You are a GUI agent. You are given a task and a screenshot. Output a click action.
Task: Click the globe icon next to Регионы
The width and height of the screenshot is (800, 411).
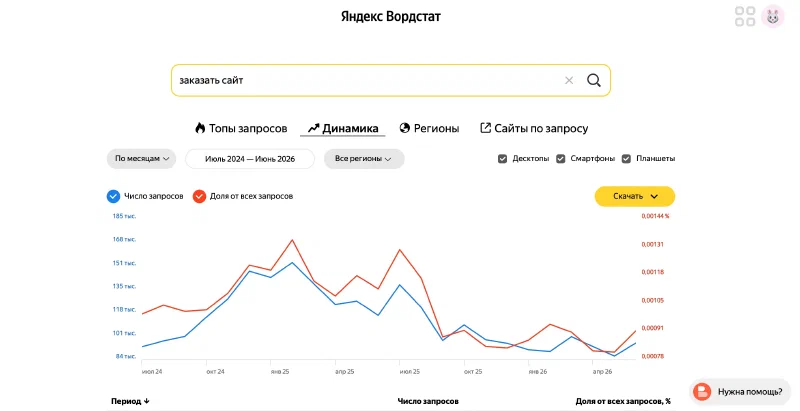[405, 128]
